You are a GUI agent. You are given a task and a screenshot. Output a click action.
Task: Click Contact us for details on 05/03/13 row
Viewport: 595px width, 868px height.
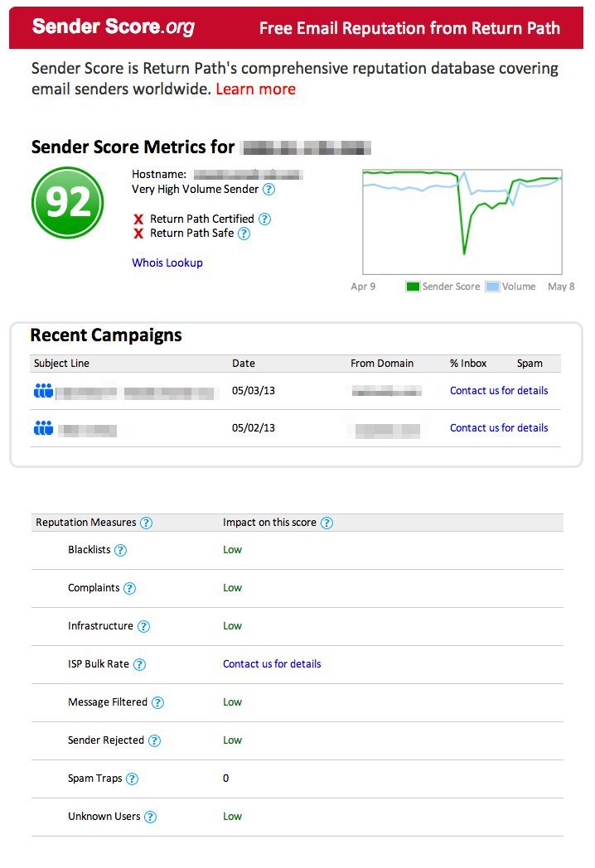[x=499, y=391]
